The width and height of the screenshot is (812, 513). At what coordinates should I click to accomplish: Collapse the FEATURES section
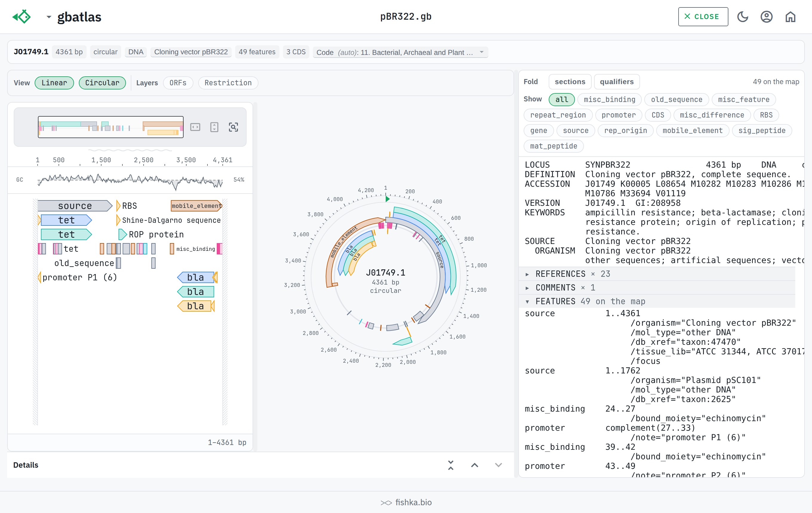tap(657, 302)
